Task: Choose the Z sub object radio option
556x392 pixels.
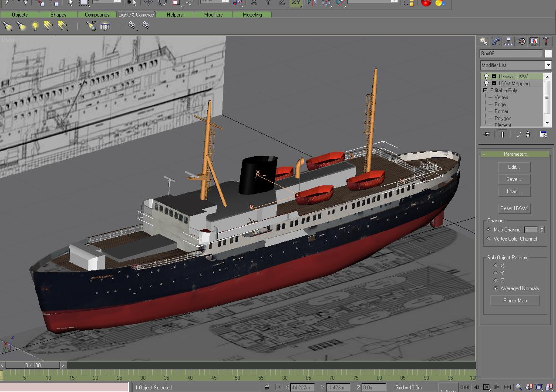Action: [495, 281]
